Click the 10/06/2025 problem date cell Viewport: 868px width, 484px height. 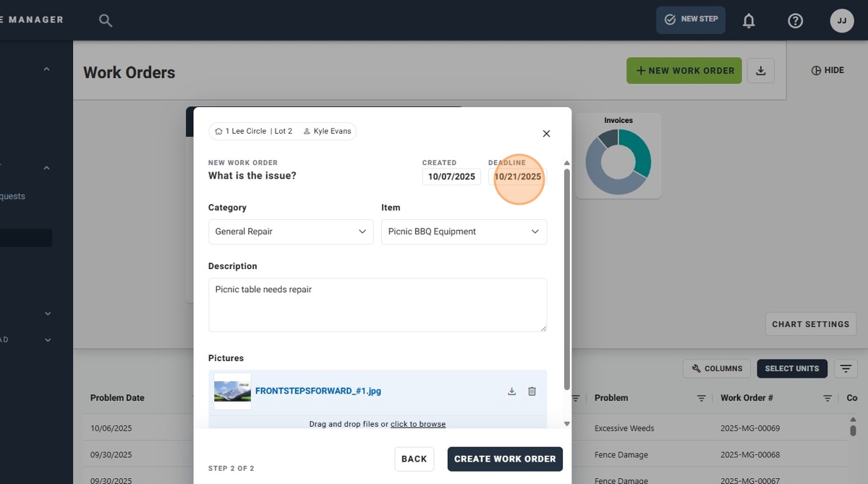point(111,428)
